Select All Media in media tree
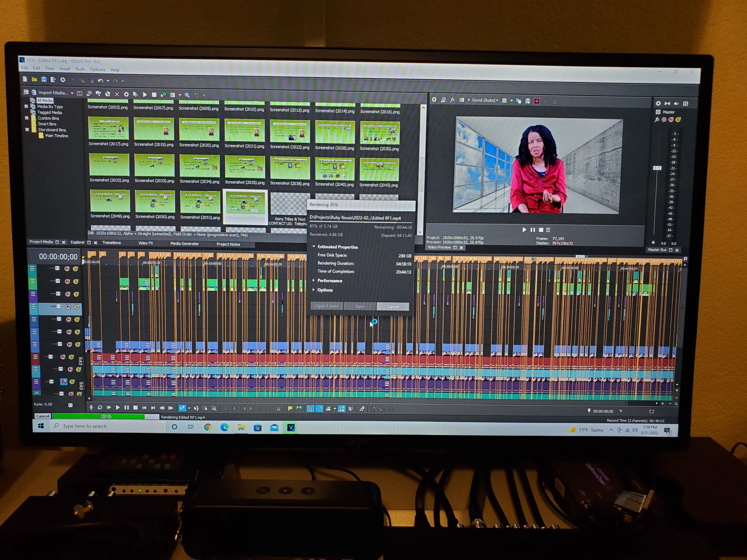 pyautogui.click(x=45, y=100)
